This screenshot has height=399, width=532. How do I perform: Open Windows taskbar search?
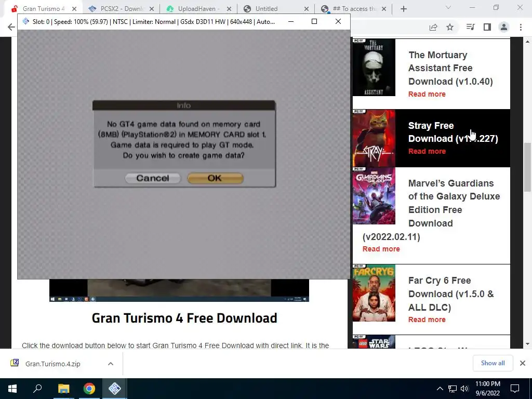pos(37,389)
